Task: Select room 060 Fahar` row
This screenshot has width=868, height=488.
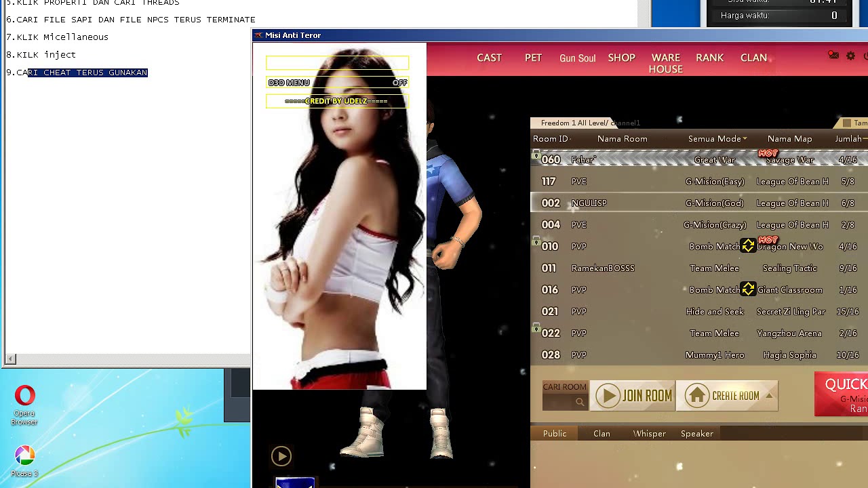Action: click(x=699, y=160)
